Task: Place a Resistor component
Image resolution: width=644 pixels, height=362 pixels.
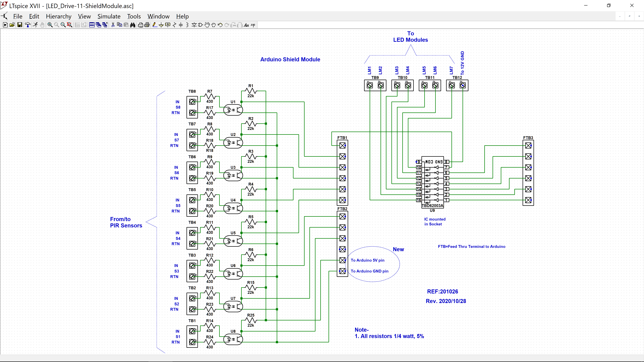Action: (174, 25)
